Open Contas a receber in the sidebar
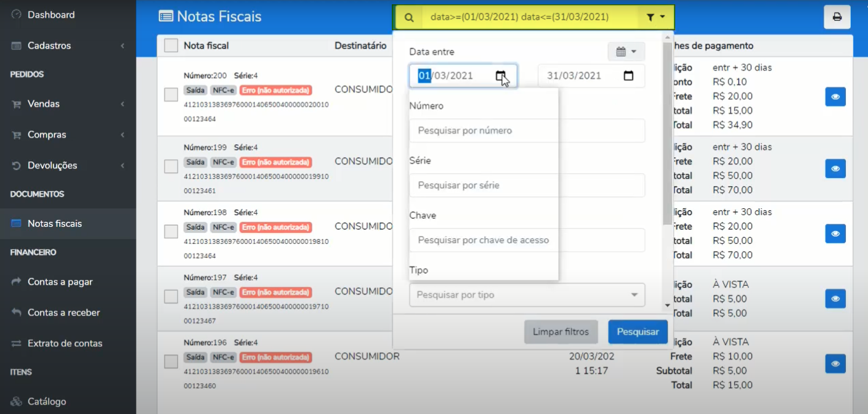The height and width of the screenshot is (414, 868). coord(68,313)
